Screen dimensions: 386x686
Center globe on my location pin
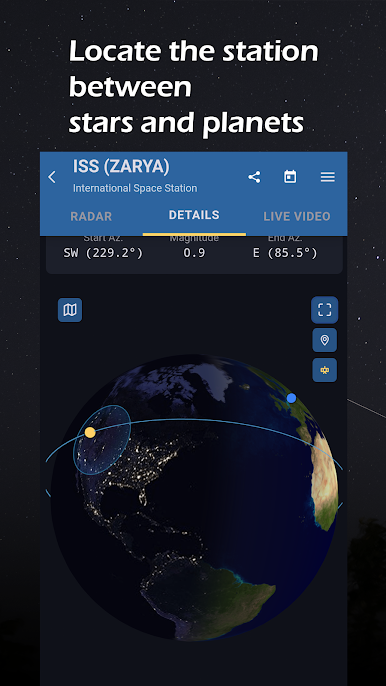325,340
